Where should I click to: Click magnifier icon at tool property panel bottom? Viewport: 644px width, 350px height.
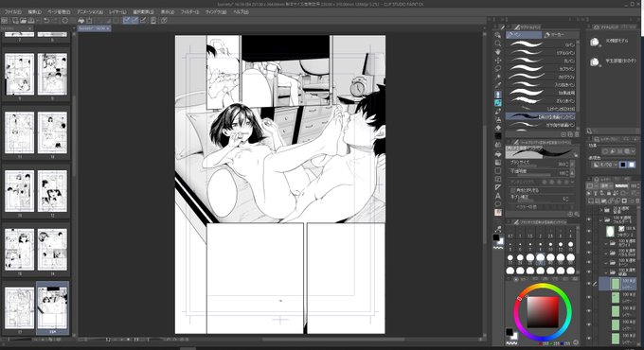click(x=576, y=214)
